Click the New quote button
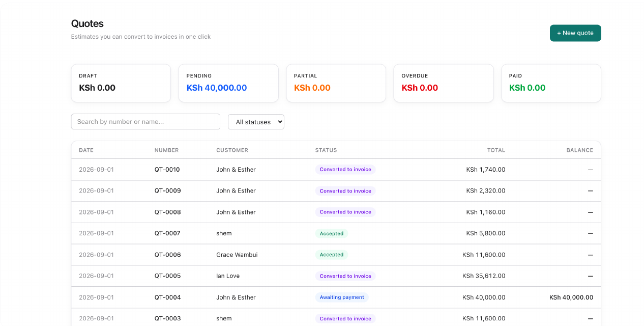Viewport: 644px width, 326px height. pos(575,33)
